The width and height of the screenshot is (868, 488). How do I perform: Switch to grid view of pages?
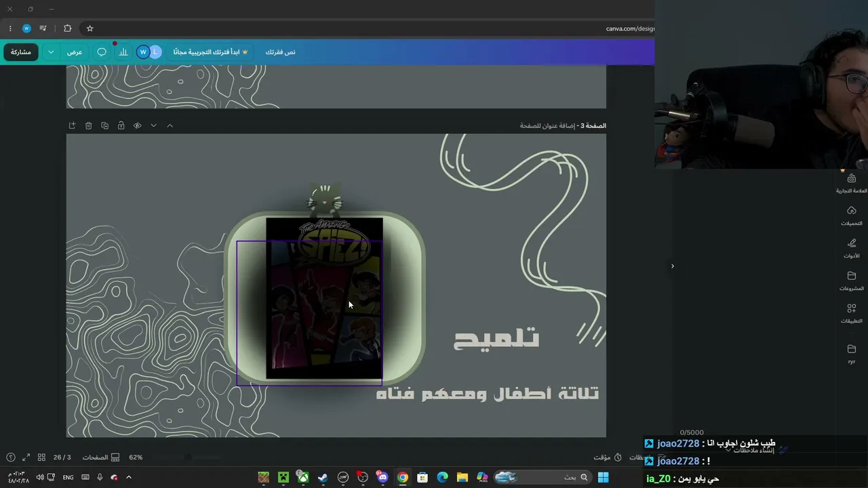(41, 457)
